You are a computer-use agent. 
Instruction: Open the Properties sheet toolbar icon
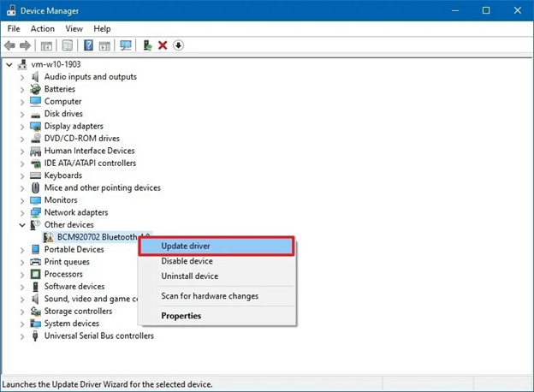click(x=67, y=45)
